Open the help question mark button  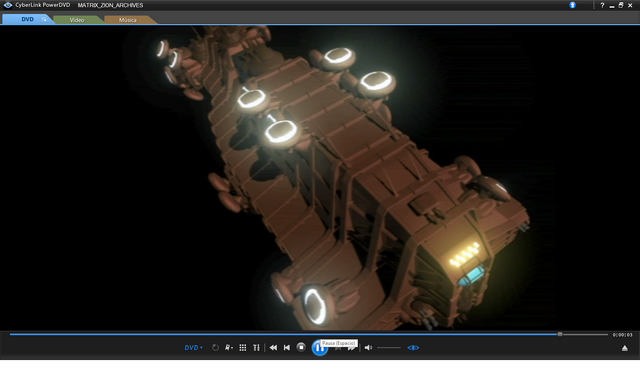(x=602, y=5)
